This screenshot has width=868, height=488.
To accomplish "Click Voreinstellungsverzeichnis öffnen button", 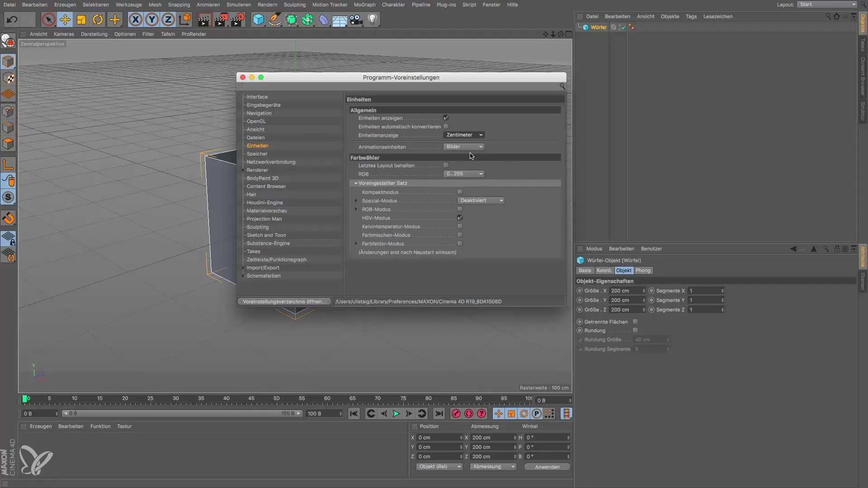I will pos(284,302).
